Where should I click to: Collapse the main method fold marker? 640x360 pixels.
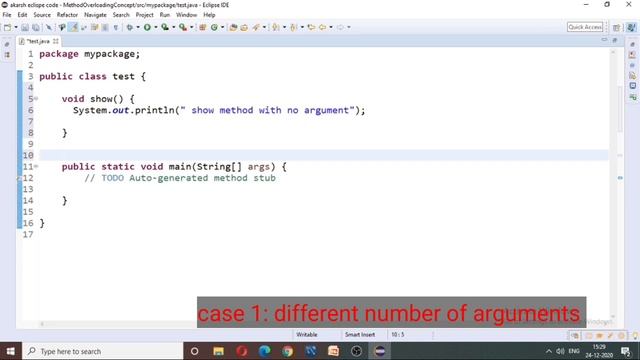tap(36, 166)
